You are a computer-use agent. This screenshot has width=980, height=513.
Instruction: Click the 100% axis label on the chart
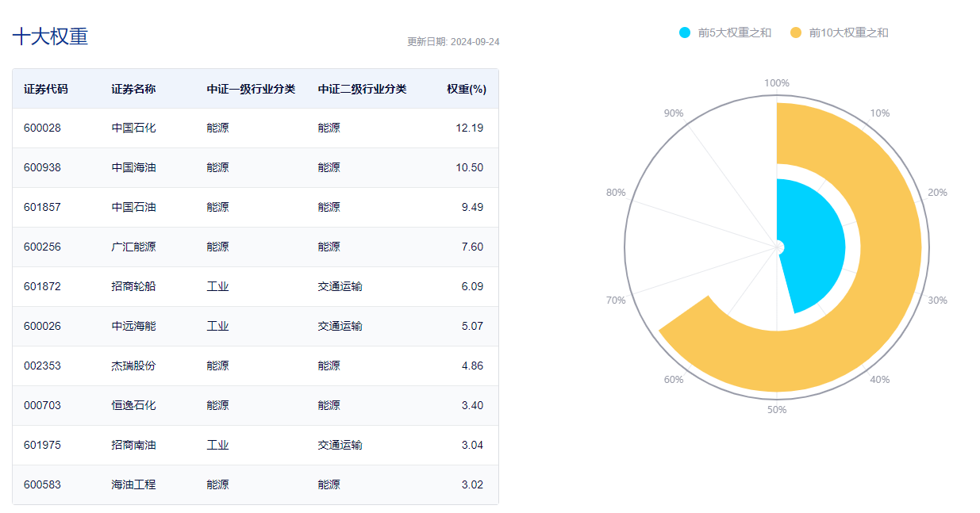[x=777, y=83]
